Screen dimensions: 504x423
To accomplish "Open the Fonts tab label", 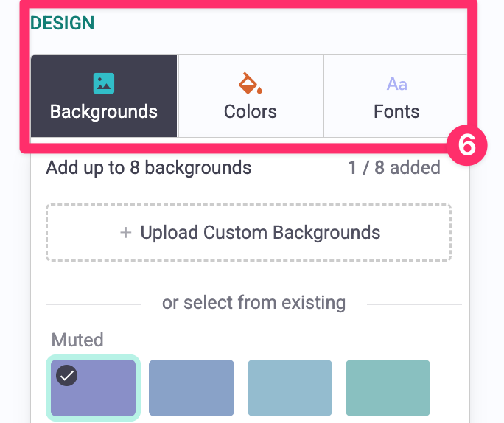I will point(396,112).
